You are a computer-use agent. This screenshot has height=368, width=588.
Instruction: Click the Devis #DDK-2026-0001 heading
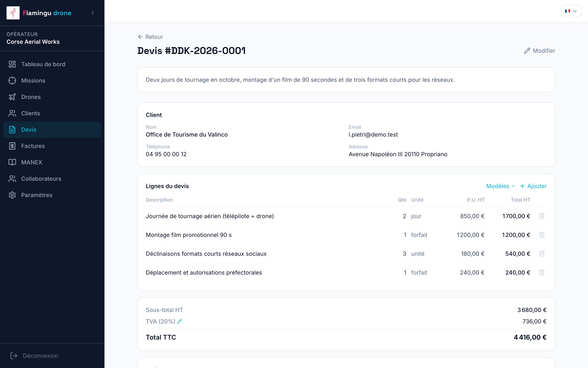click(x=192, y=51)
